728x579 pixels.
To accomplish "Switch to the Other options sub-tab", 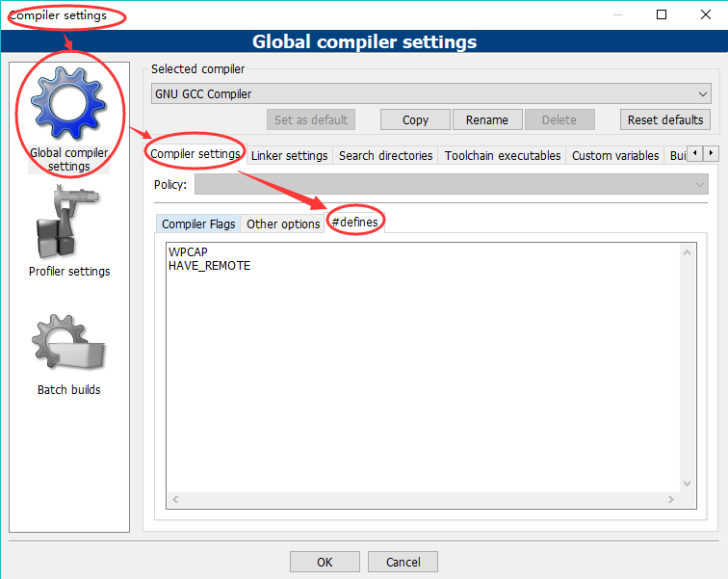I will (283, 224).
